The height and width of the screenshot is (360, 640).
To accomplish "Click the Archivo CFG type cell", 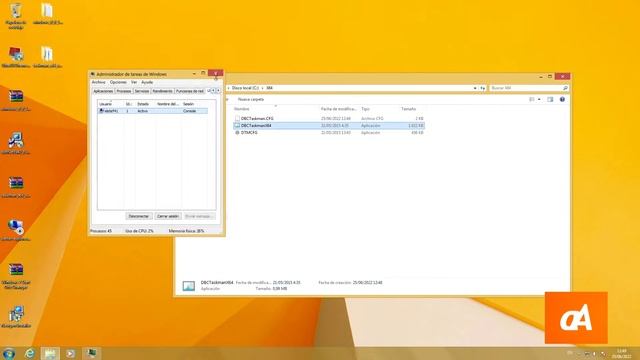I will click(x=372, y=119).
